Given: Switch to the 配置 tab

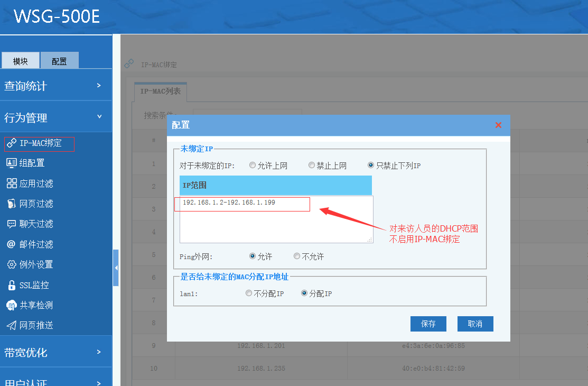Looking at the screenshot, I should coord(59,61).
